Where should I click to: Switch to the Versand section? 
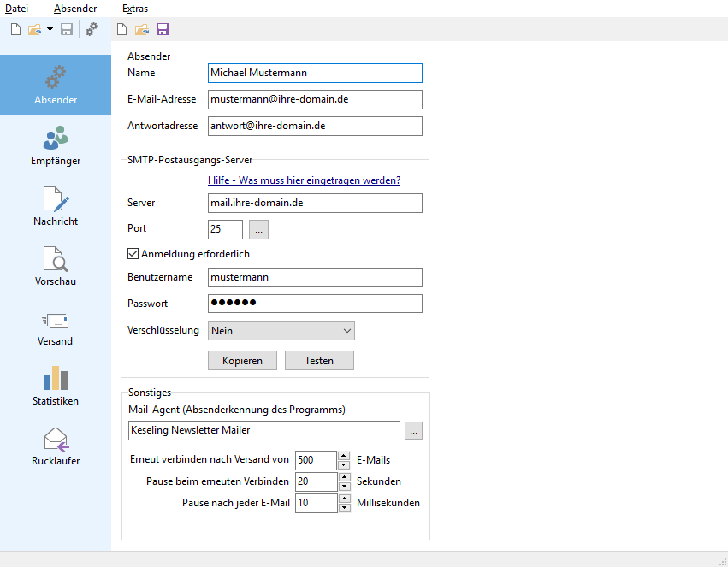tap(56, 327)
